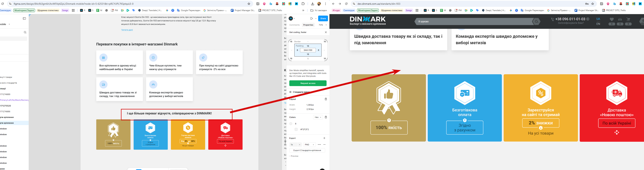644x170 pixels.
Task: Select UA language on Dinmark site
Action: coord(598,19)
